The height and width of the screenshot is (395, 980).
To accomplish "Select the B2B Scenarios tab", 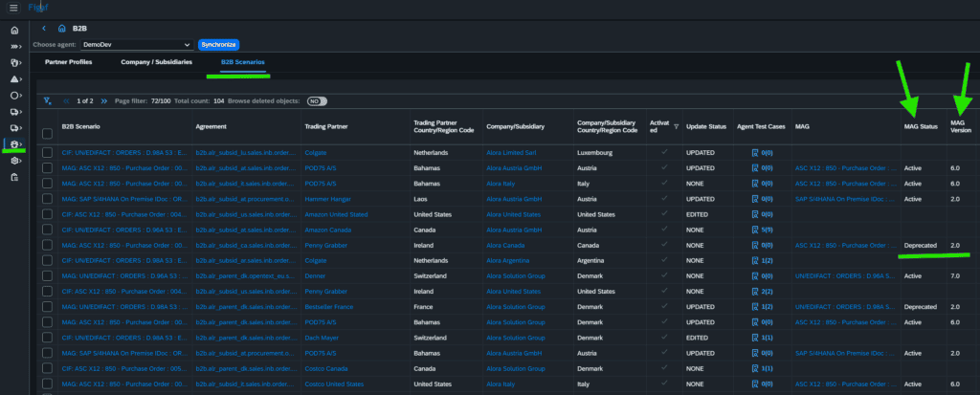I will click(x=243, y=62).
